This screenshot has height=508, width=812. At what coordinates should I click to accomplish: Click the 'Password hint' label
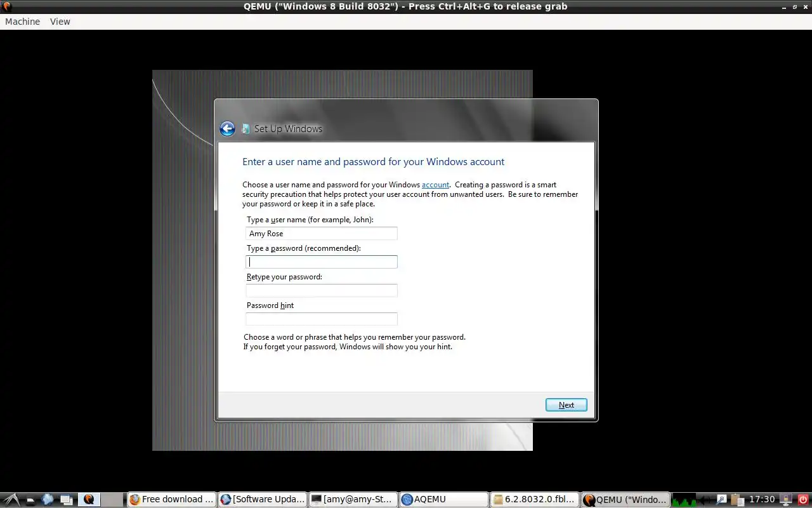point(270,305)
